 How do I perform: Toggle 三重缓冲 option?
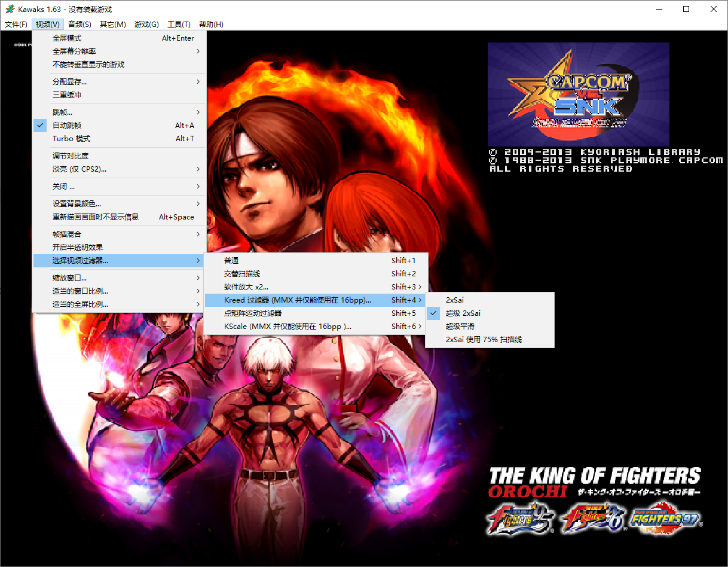tap(120, 95)
